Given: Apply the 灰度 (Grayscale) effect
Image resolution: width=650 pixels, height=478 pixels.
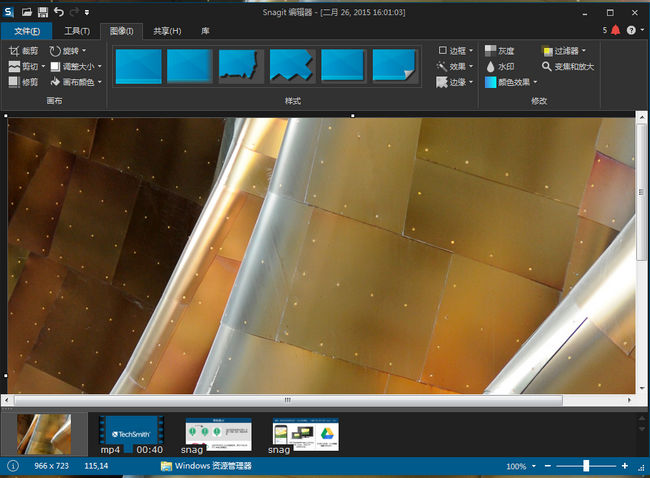Looking at the screenshot, I should click(x=499, y=50).
